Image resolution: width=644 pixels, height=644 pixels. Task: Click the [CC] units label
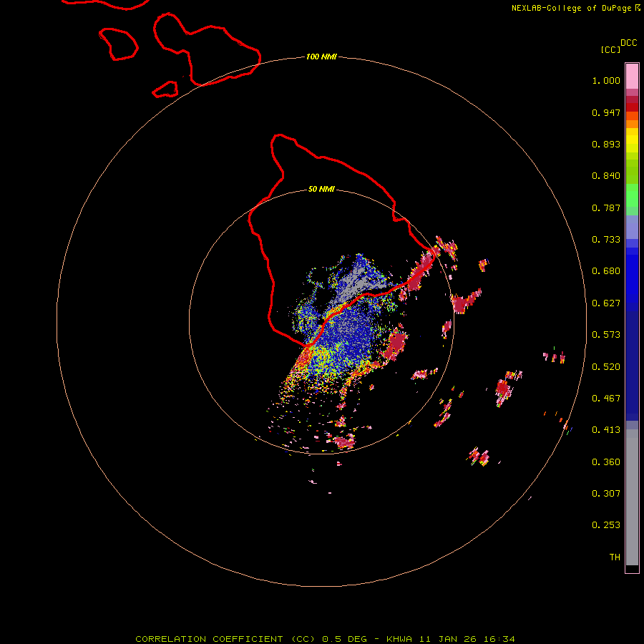[611, 49]
